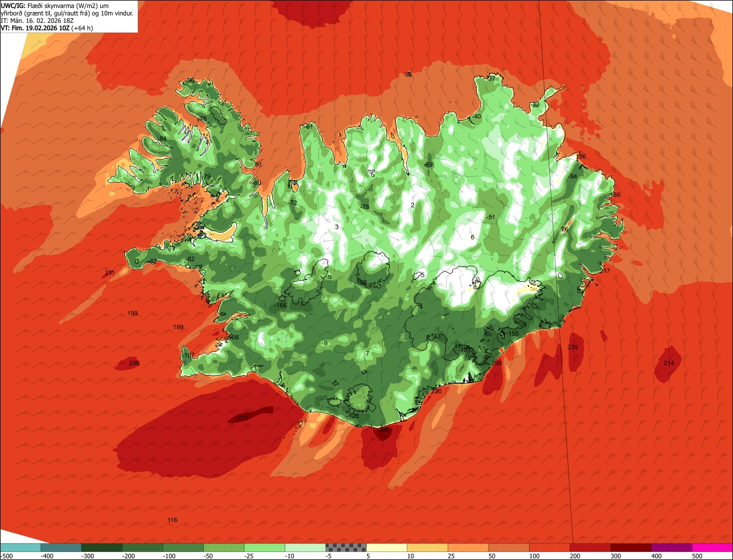
Task: Click the 'IT: Mán. 16. 02. 2026 18Z' line
Action: click(x=38, y=20)
